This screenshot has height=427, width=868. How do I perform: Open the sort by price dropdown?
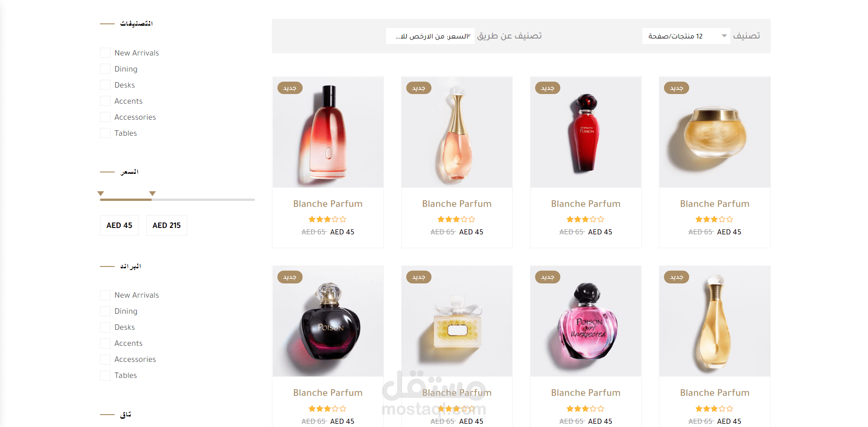coord(430,36)
